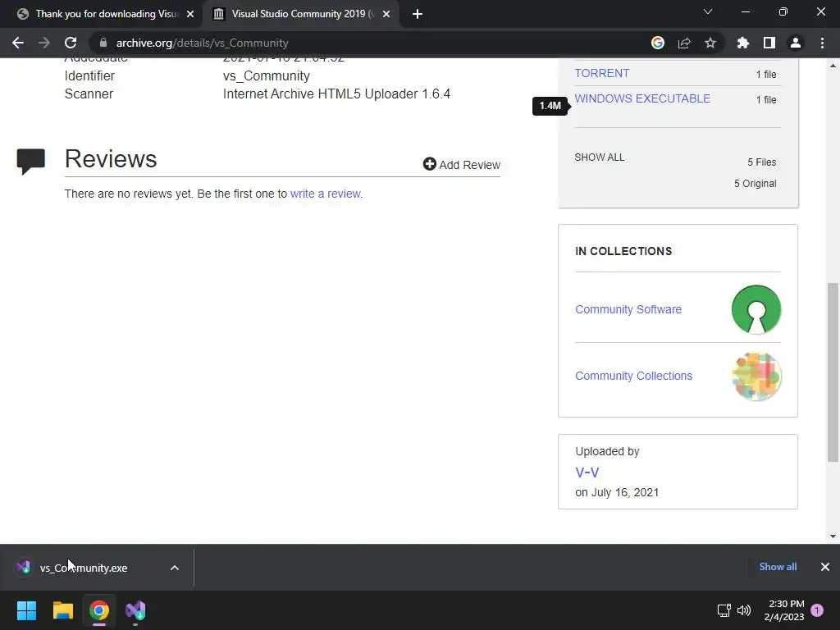840x630 pixels.
Task: Open the Google icon in address bar
Action: [x=658, y=43]
